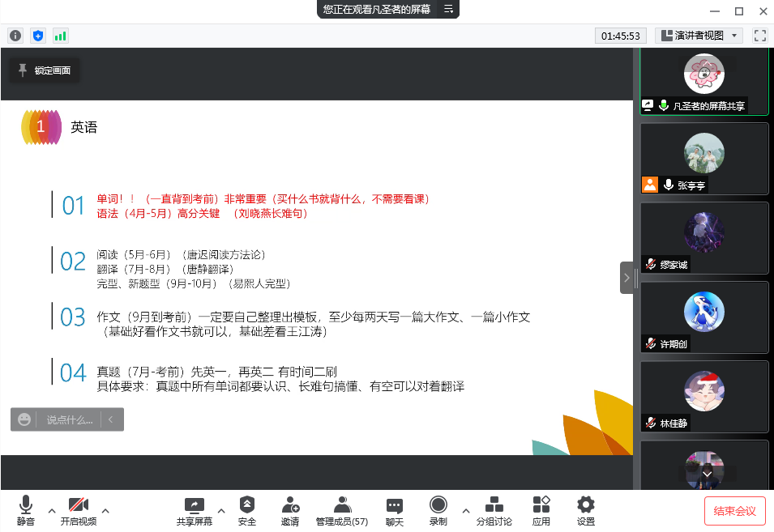Open Manage Participants (管理成员)
Screen dimensions: 774x532
pos(342,511)
